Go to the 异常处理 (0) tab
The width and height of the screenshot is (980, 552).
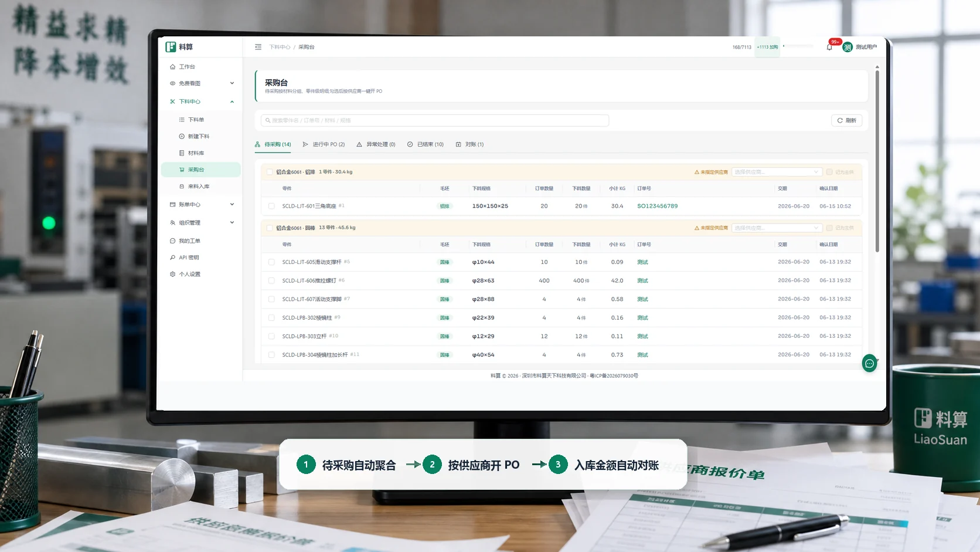pyautogui.click(x=376, y=144)
